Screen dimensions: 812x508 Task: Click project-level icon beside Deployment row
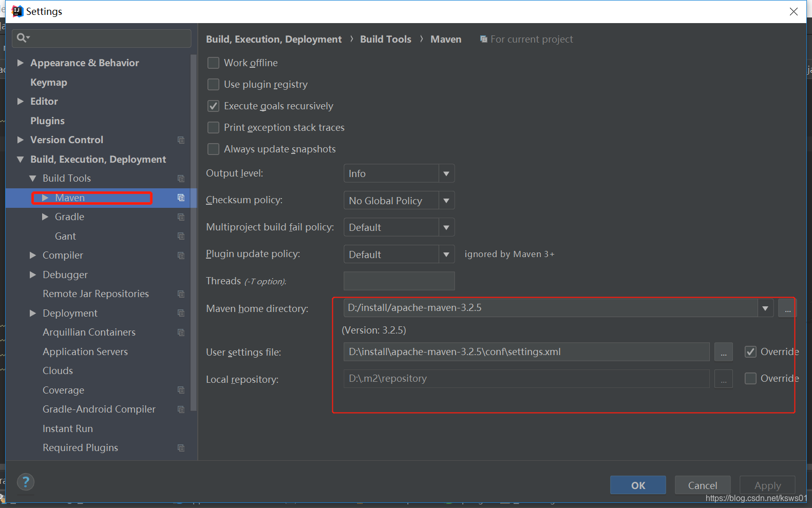181,313
